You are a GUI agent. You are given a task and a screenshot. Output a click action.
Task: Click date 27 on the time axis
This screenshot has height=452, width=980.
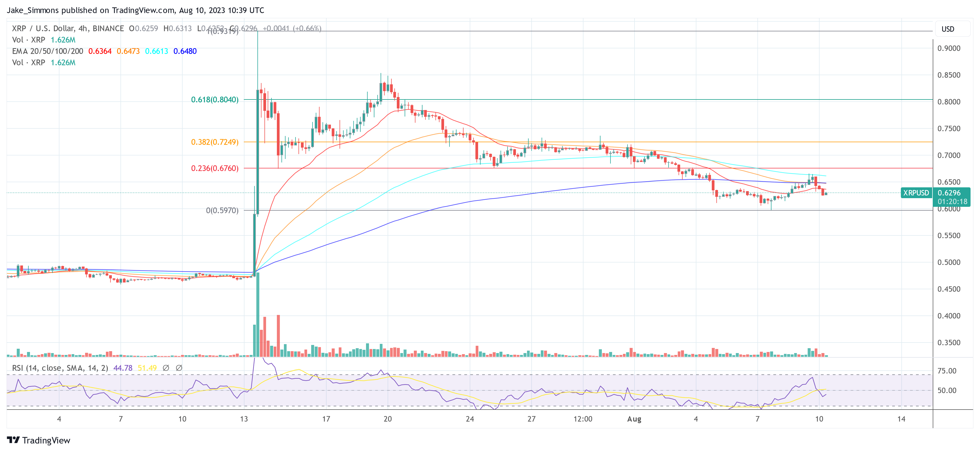(532, 419)
